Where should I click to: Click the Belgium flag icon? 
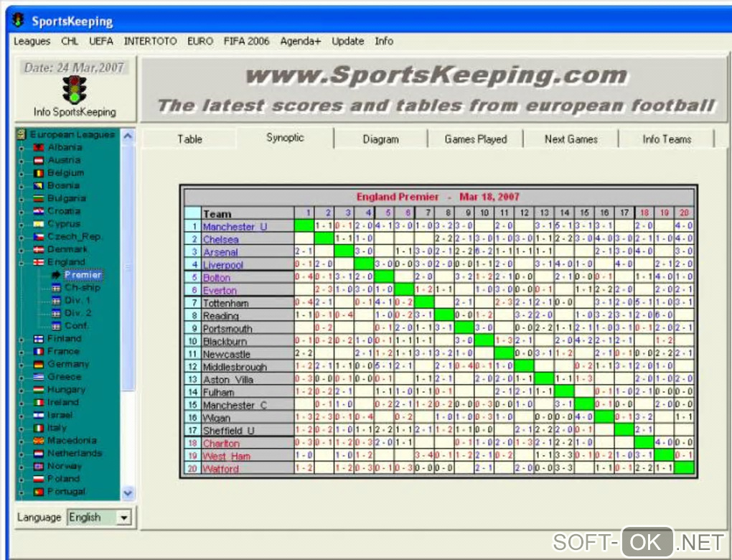[39, 173]
